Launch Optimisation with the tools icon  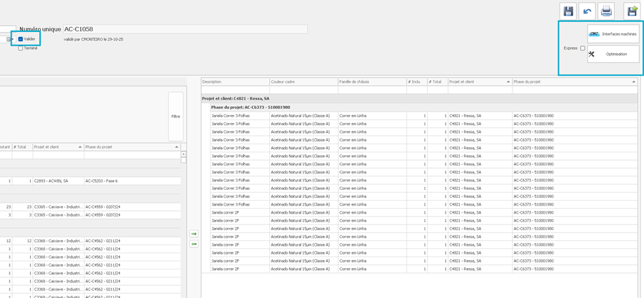pos(592,54)
